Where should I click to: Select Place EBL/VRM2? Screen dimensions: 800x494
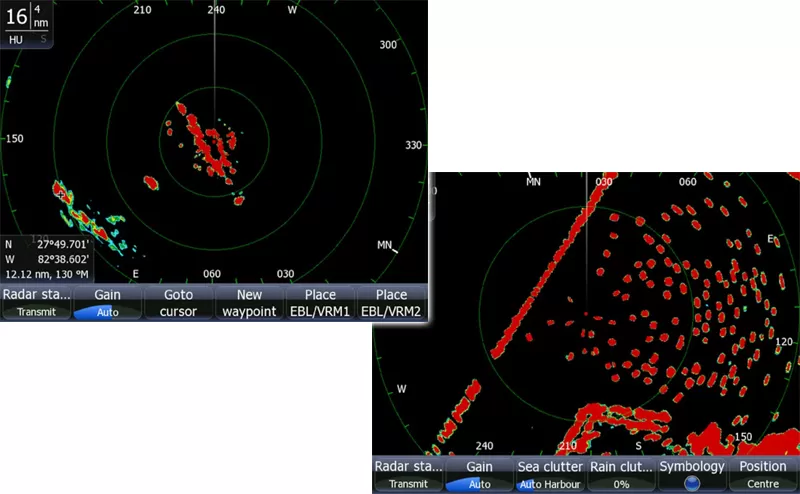391,303
